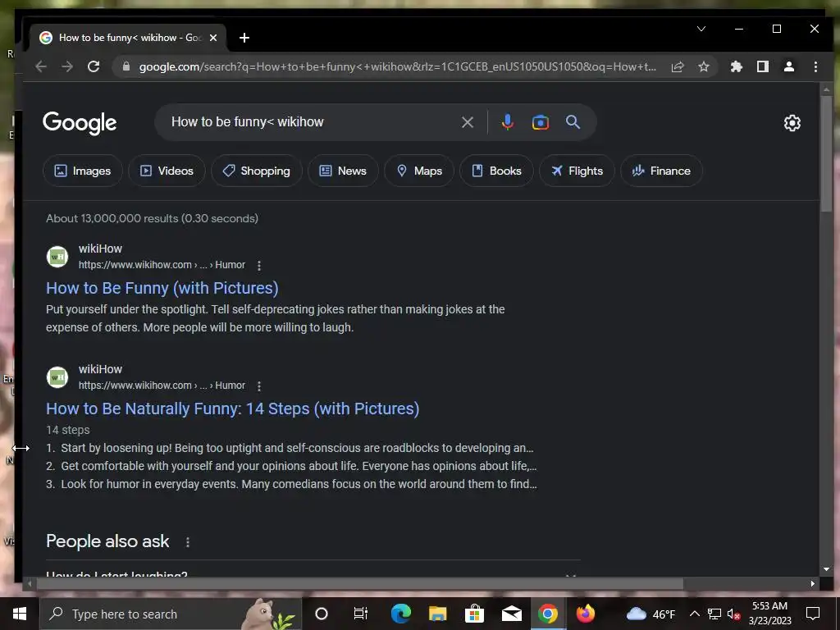Open Task View on taskbar
The height and width of the screenshot is (630, 840).
tap(361, 614)
